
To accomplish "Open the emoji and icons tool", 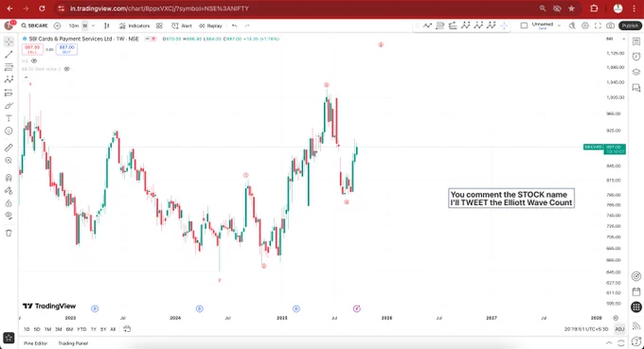I will (x=9, y=131).
